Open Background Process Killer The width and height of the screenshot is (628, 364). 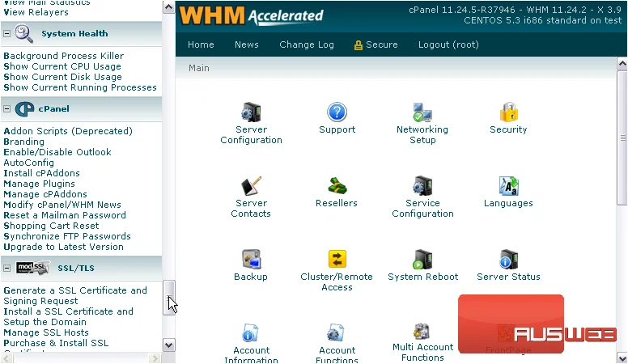coord(64,56)
